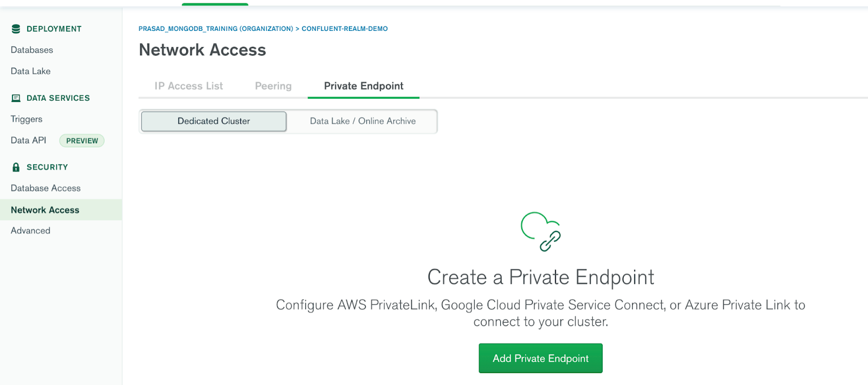Select Network Access in the sidebar
Screen dimensions: 868x385
(x=45, y=210)
